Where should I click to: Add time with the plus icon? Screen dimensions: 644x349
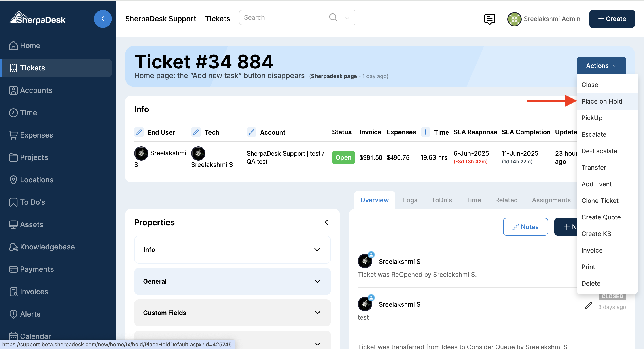425,132
